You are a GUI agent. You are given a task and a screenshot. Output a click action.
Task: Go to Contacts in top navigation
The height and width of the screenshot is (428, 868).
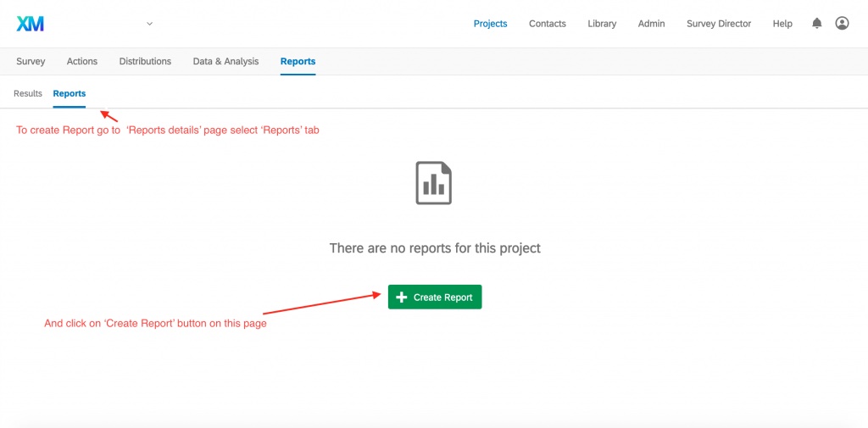click(548, 24)
